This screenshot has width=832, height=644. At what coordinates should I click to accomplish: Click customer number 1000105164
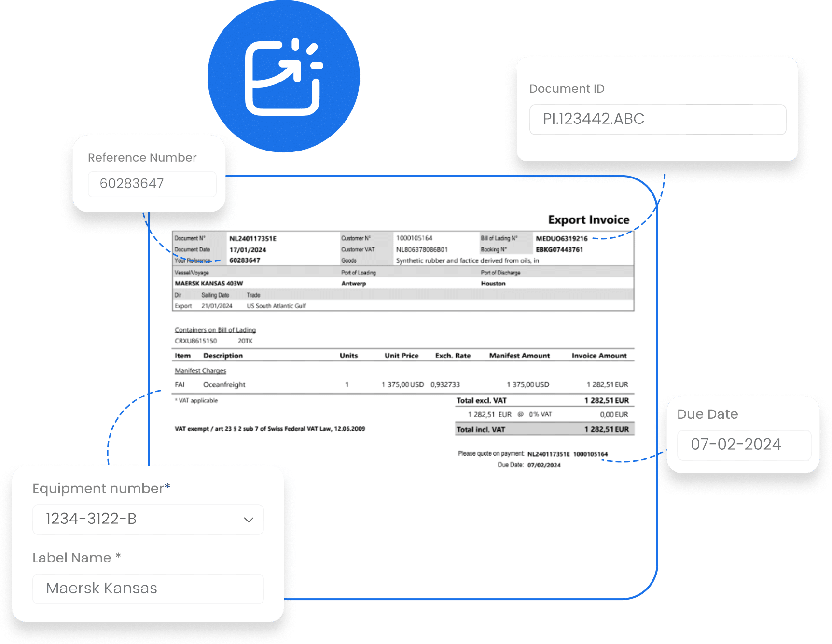tap(414, 238)
